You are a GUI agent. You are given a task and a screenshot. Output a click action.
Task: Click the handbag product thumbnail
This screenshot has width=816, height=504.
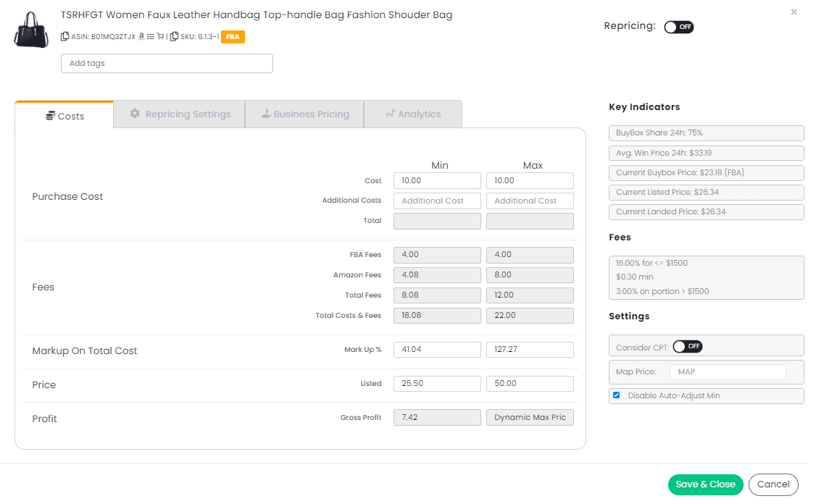(x=31, y=30)
